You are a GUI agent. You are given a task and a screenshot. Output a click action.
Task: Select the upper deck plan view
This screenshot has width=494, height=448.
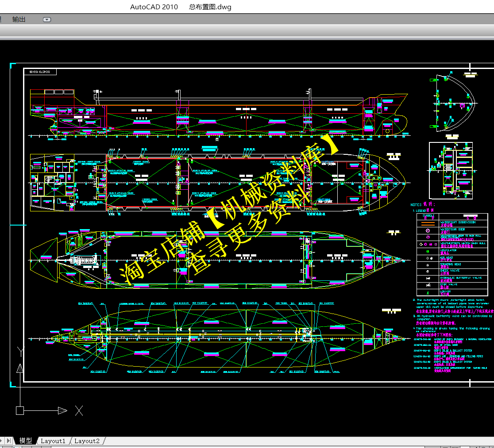pyautogui.click(x=219, y=182)
